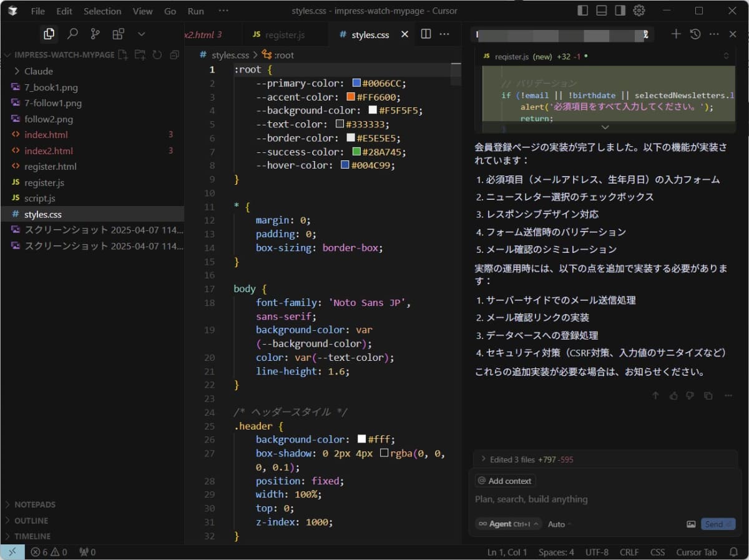The image size is (749, 560).
Task: Toggle the bottom panel layout button
Action: click(601, 11)
